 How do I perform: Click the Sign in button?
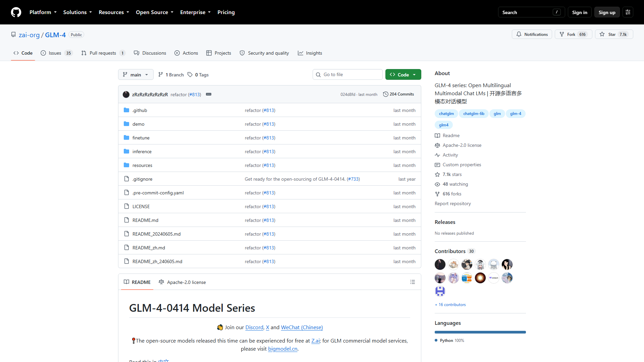pyautogui.click(x=579, y=12)
